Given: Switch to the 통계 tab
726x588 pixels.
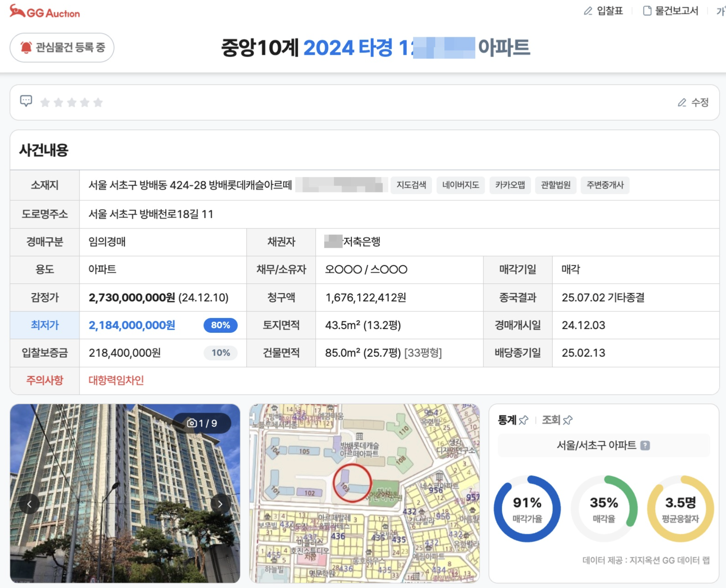Looking at the screenshot, I should tap(507, 420).
